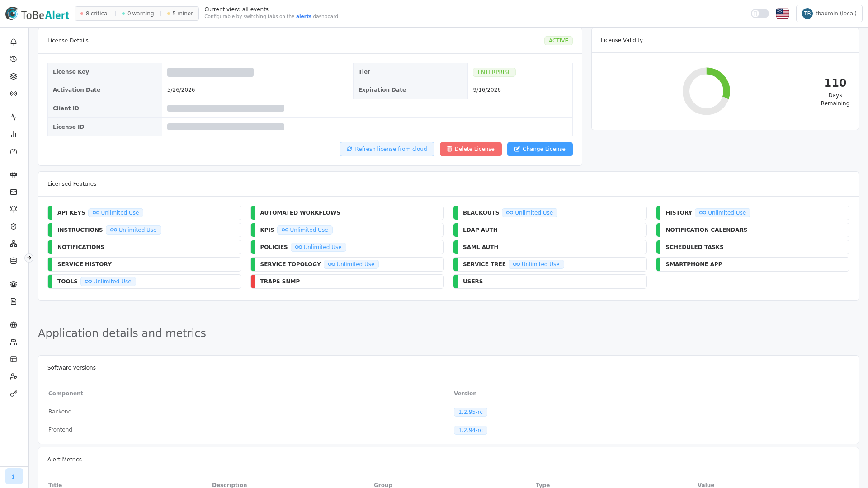Click the ringing bell sidebar icon

tap(14, 209)
